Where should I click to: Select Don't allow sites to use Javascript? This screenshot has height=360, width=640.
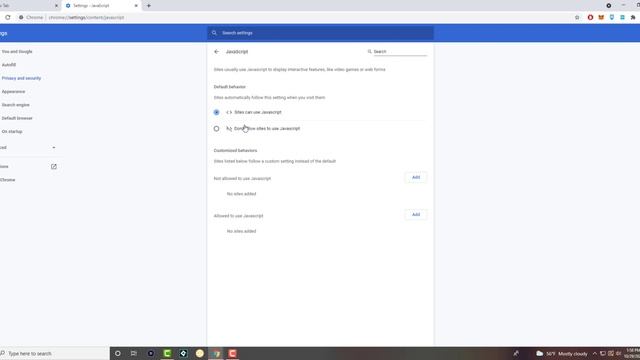coord(216,129)
